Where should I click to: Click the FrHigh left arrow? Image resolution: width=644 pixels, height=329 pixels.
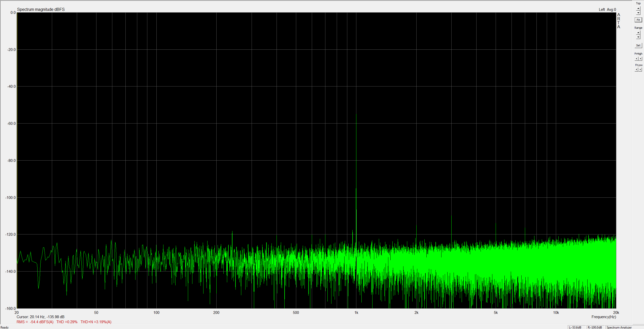(636, 58)
